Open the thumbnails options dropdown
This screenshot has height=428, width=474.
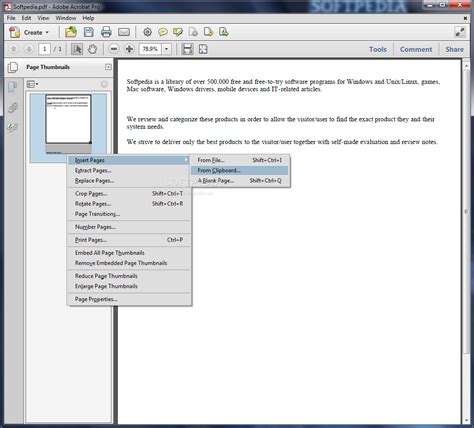coord(32,84)
